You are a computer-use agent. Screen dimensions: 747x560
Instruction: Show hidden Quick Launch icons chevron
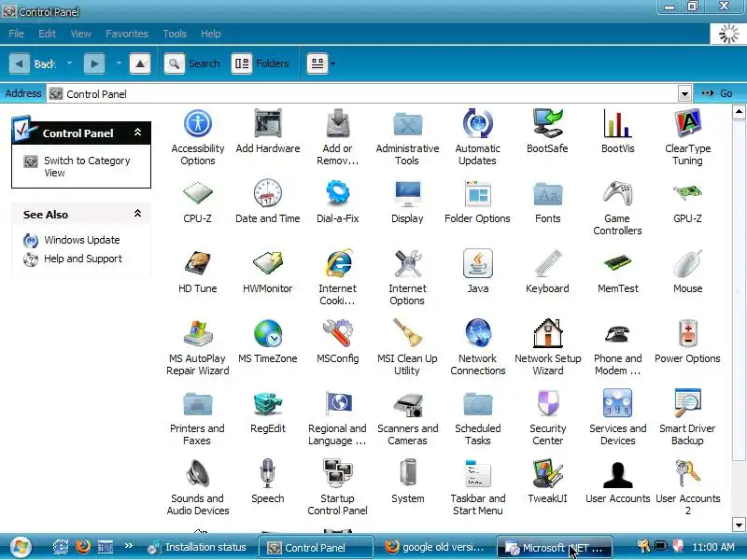[x=129, y=546]
